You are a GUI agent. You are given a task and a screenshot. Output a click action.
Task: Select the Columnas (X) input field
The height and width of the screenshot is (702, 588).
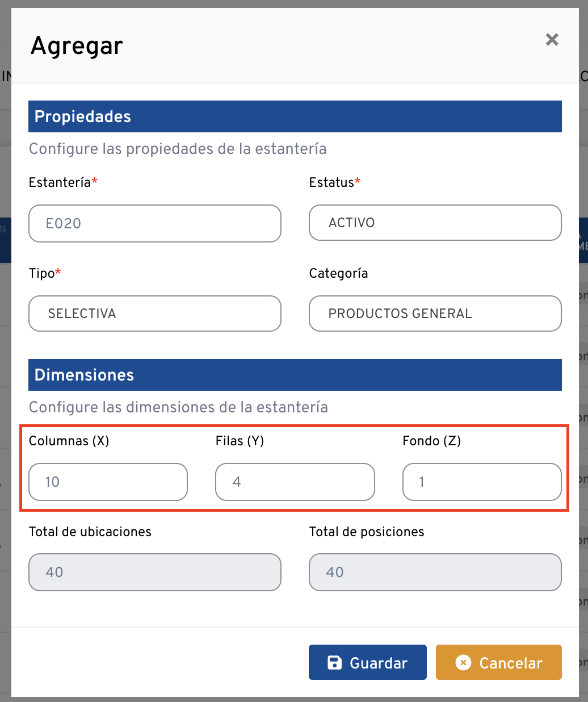(x=108, y=482)
